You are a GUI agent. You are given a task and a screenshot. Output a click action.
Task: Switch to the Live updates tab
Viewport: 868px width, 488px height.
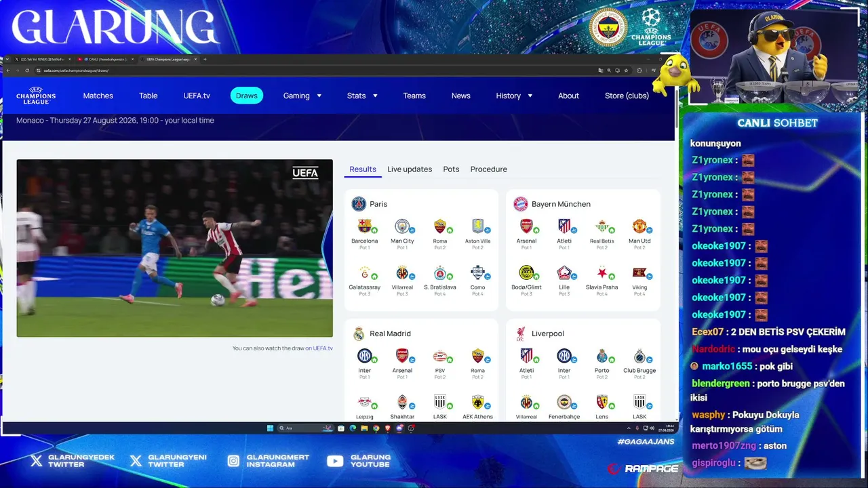click(x=410, y=169)
